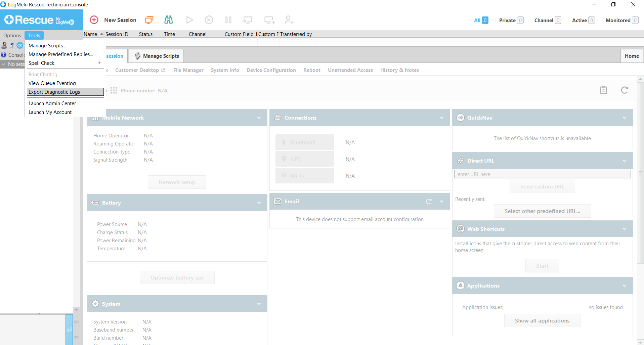The image size is (644, 345).
Task: Click the pause session hold icon
Action: coord(228,20)
